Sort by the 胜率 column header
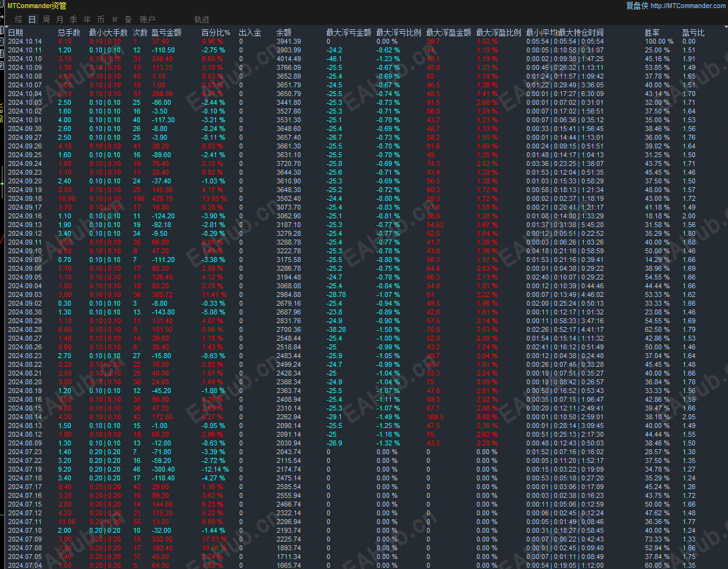This screenshot has width=728, height=569. (652, 32)
